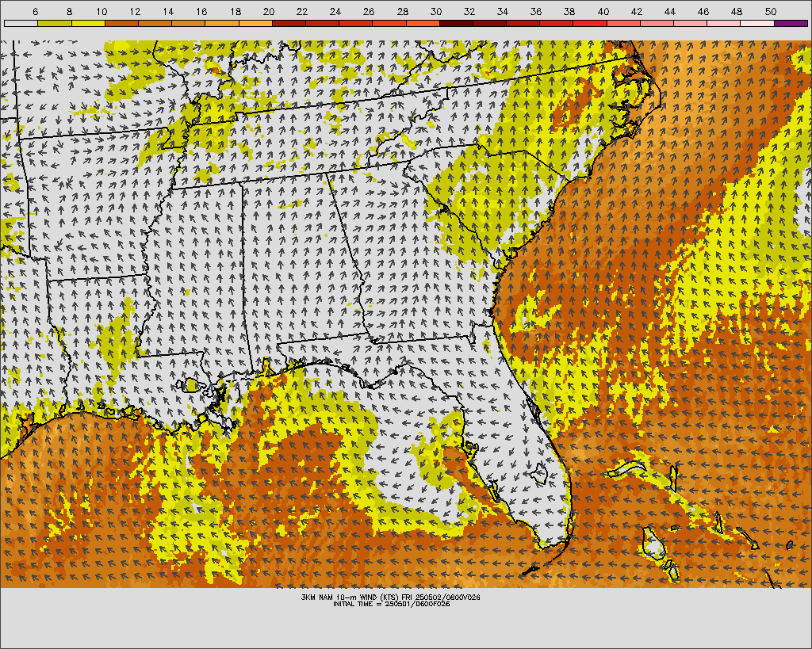This screenshot has height=649, width=812.
Task: Click the legend label 16
Action: click(x=202, y=11)
